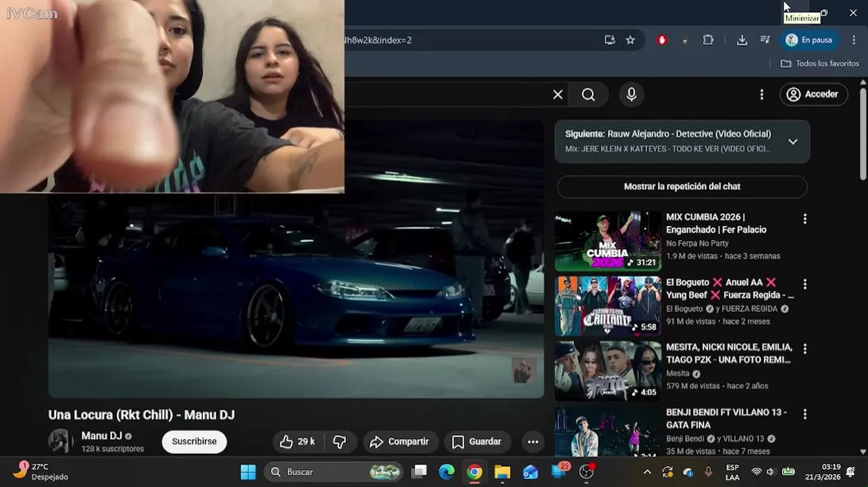868x487 pixels.
Task: Click the page vertical scrollbar thumb
Action: (x=863, y=134)
